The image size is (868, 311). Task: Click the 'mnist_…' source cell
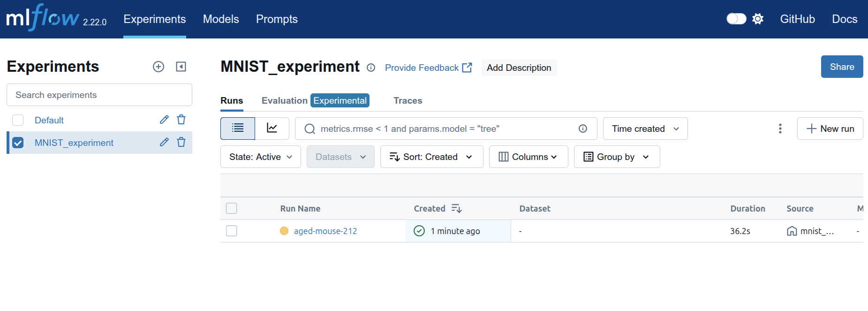coord(817,231)
